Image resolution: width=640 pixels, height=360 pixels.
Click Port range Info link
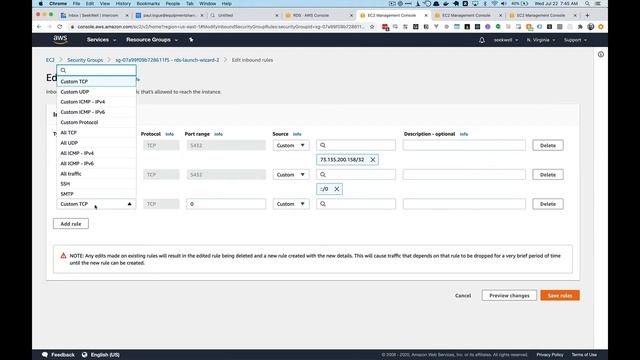[218, 134]
